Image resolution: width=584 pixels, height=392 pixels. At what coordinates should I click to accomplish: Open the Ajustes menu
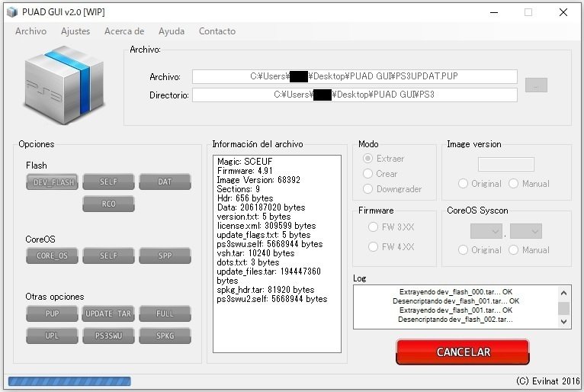coord(75,31)
